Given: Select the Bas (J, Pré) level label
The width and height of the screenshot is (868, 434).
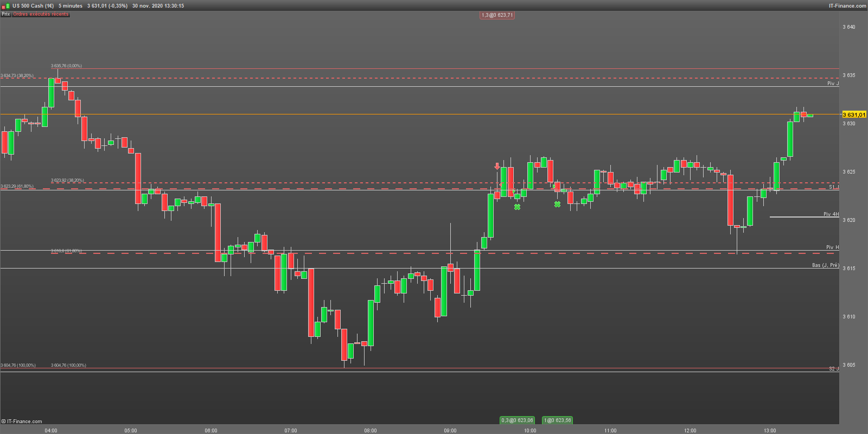Looking at the screenshot, I should click(x=826, y=265).
